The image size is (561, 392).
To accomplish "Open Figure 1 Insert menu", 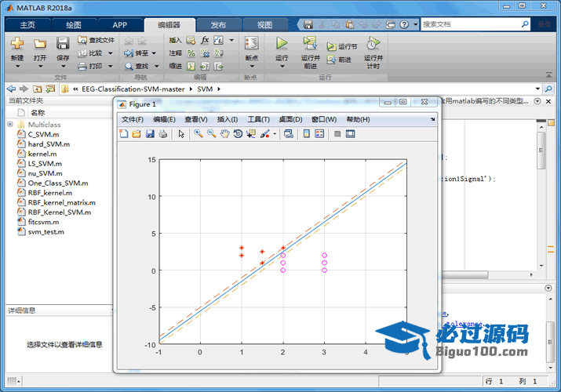I will coord(228,119).
